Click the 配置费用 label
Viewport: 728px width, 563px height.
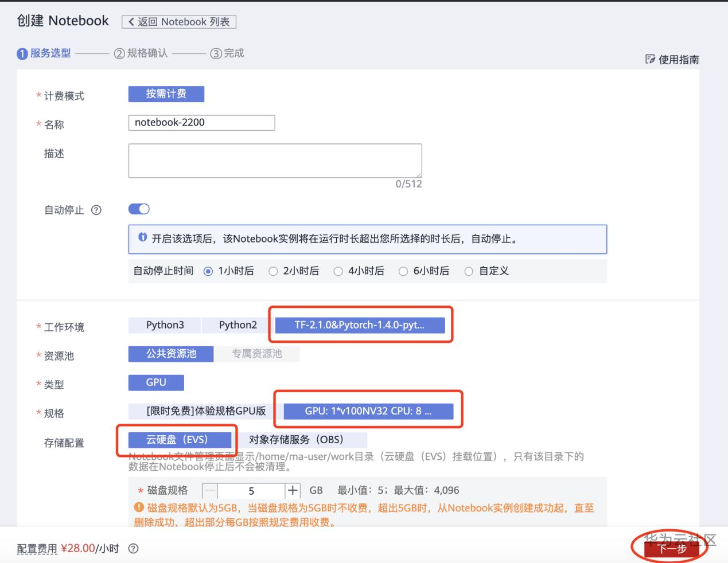(37, 549)
